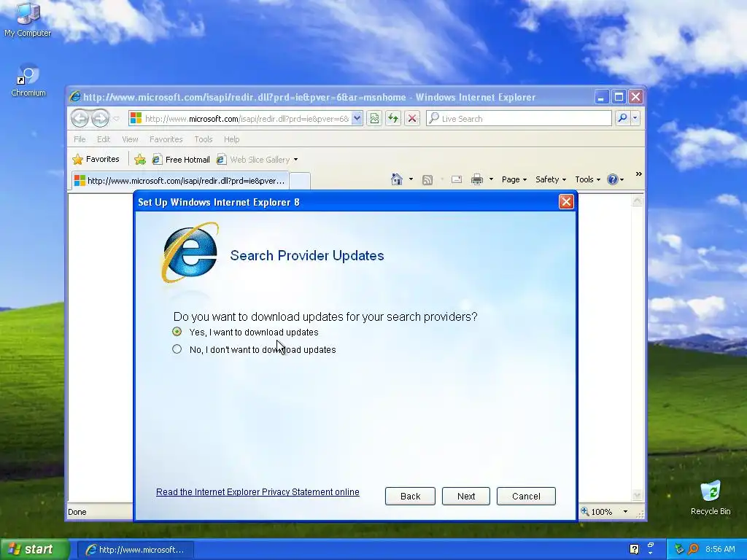Open the search provider dropdown arrow
The height and width of the screenshot is (560, 747).
click(x=635, y=118)
